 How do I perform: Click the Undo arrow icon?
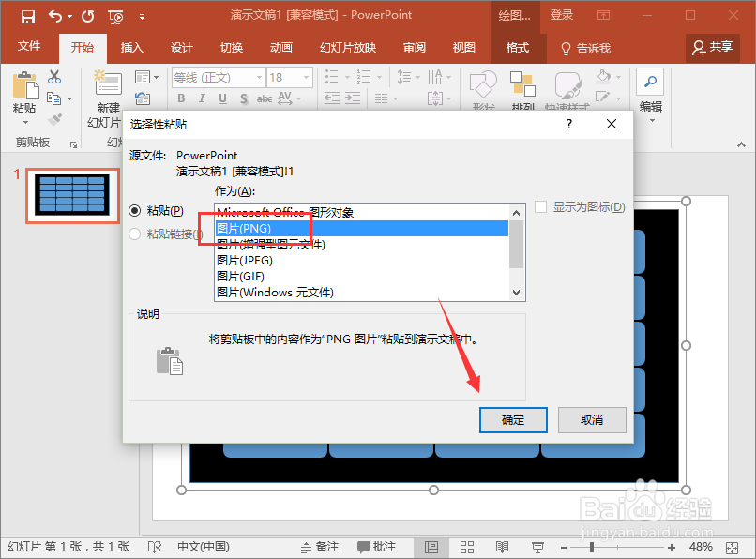point(55,16)
